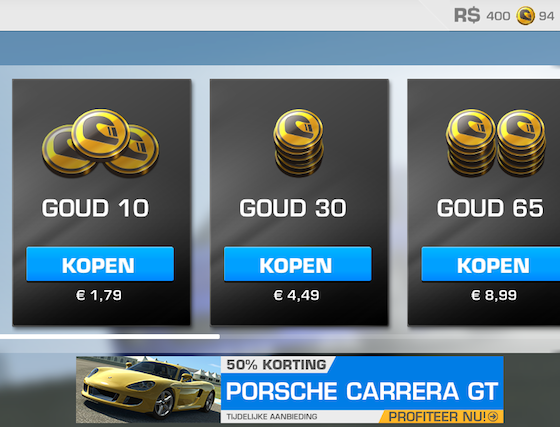The height and width of the screenshot is (427, 560).
Task: Select the GOUD 10 title text
Action: (x=95, y=208)
